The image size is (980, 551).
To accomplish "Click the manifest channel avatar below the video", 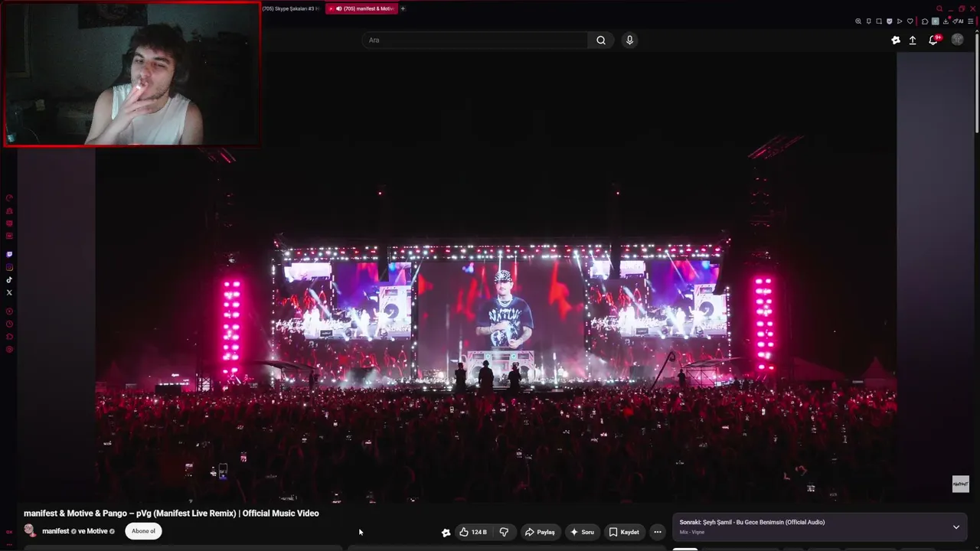I will [30, 530].
